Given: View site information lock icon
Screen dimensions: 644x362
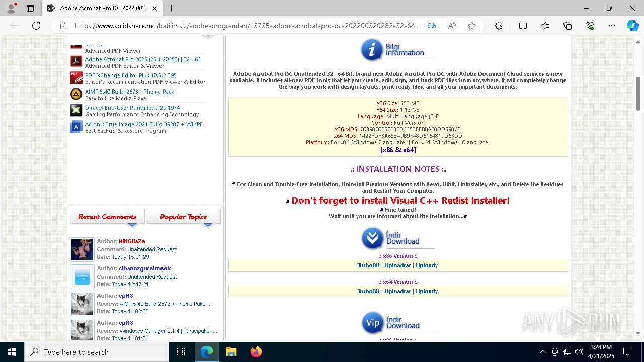Looking at the screenshot, I should 63,26.
